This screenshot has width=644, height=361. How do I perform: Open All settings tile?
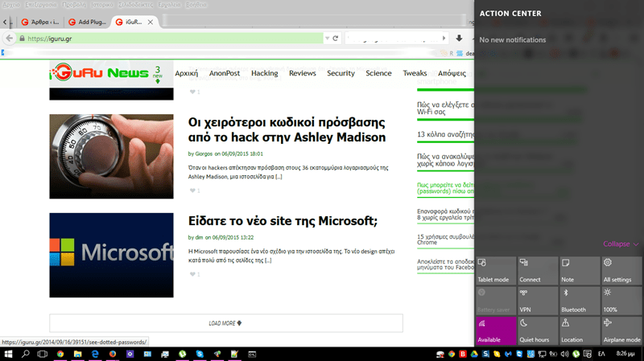click(x=621, y=271)
